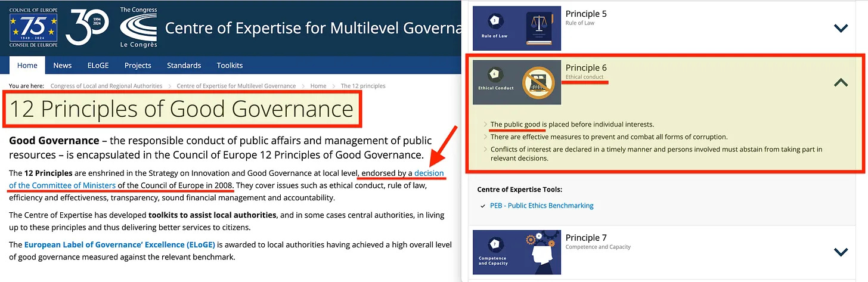The height and width of the screenshot is (282, 868).
Task: Click the bullet about combating corruption
Action: coord(609,137)
